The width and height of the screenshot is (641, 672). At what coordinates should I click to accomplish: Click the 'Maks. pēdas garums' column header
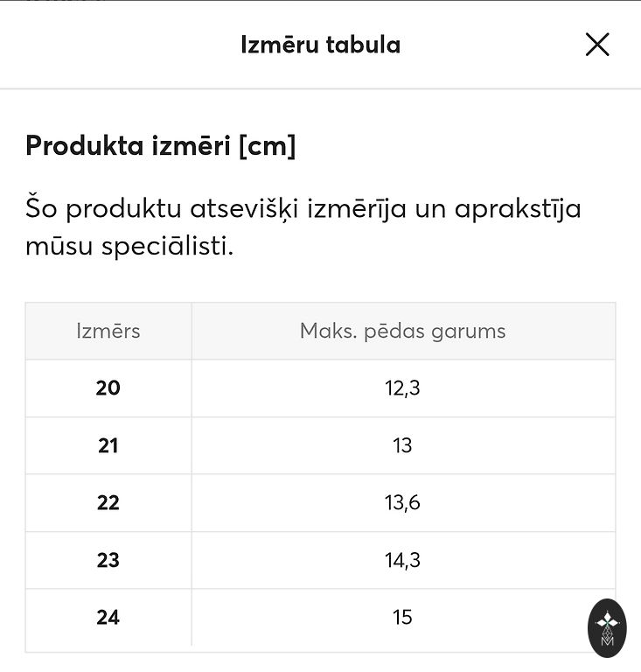(402, 331)
